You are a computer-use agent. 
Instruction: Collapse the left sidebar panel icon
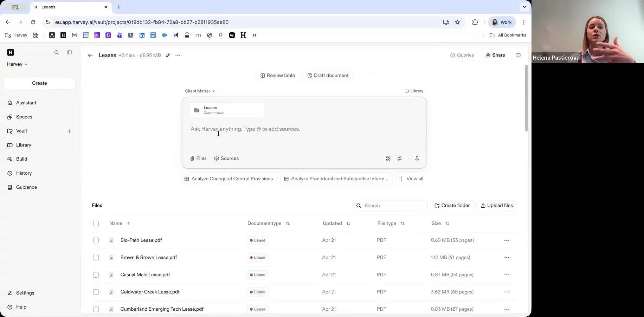69,52
